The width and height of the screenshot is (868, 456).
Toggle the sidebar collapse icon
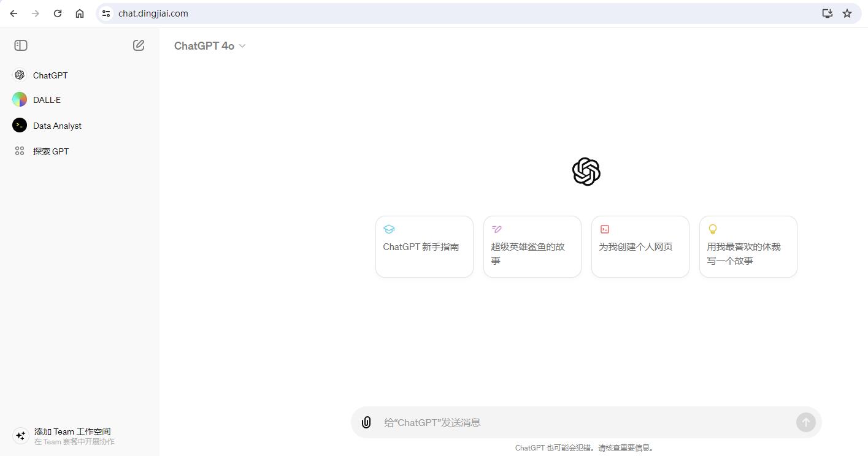pos(21,45)
